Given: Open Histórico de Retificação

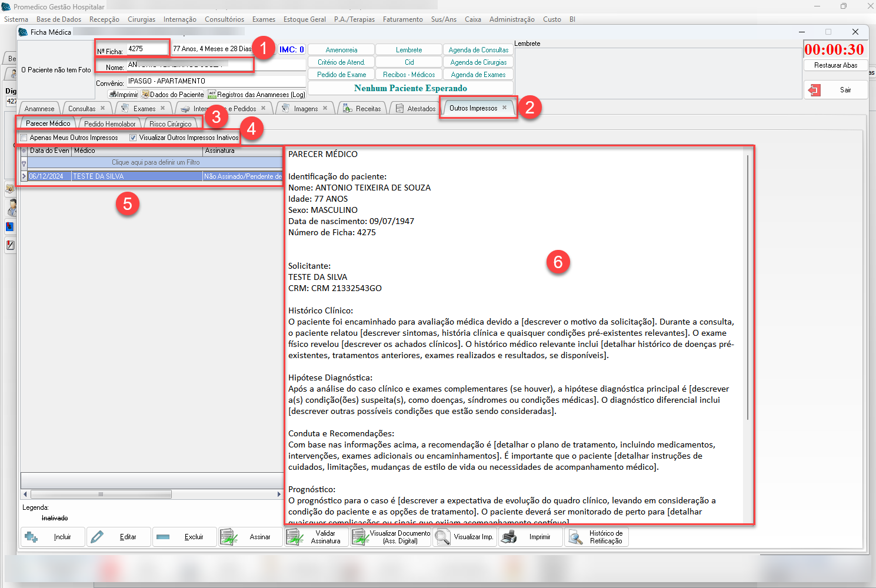Looking at the screenshot, I should [x=597, y=537].
